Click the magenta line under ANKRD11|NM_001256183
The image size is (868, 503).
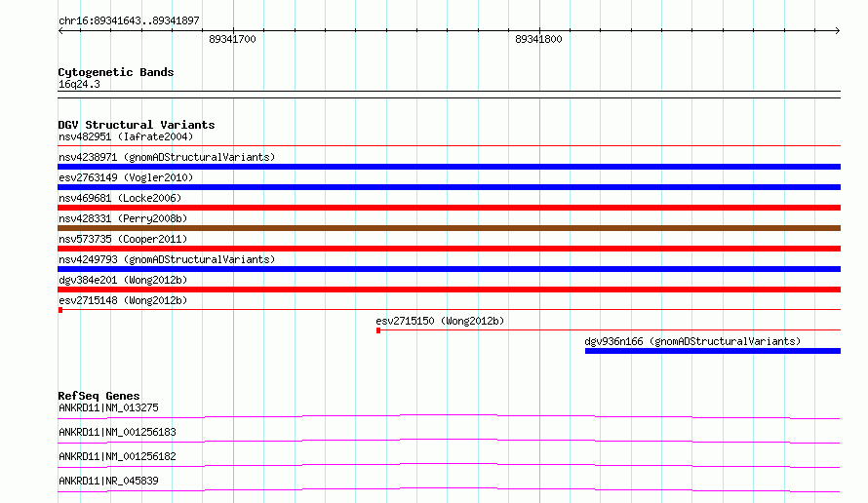pyautogui.click(x=449, y=440)
